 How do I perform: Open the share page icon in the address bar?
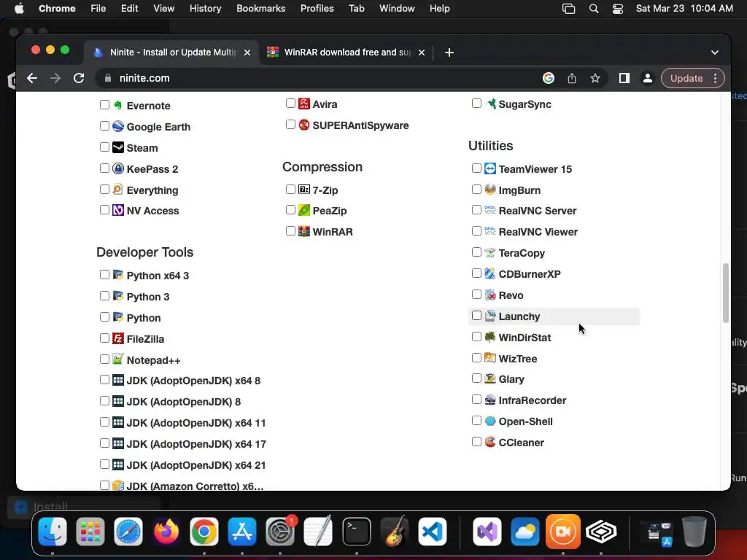pos(572,78)
